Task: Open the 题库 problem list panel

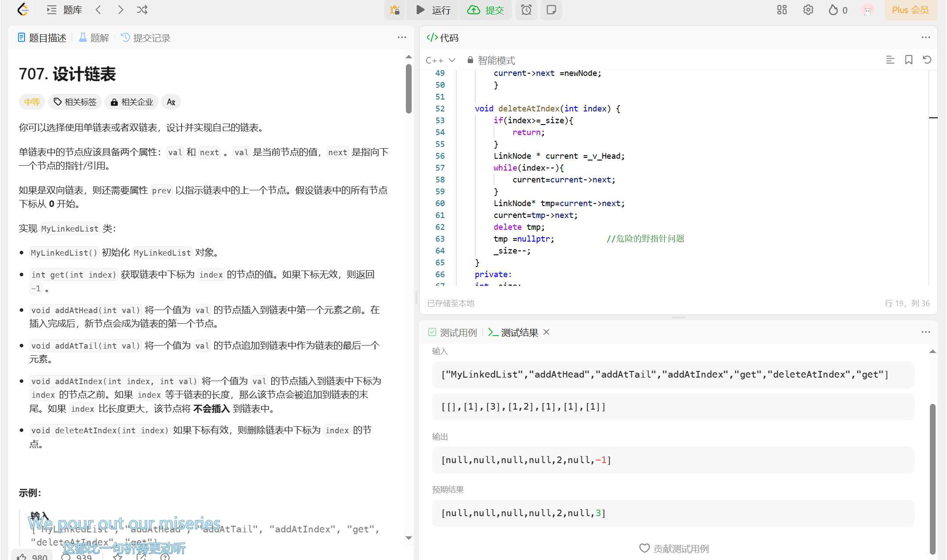Action: coord(65,10)
